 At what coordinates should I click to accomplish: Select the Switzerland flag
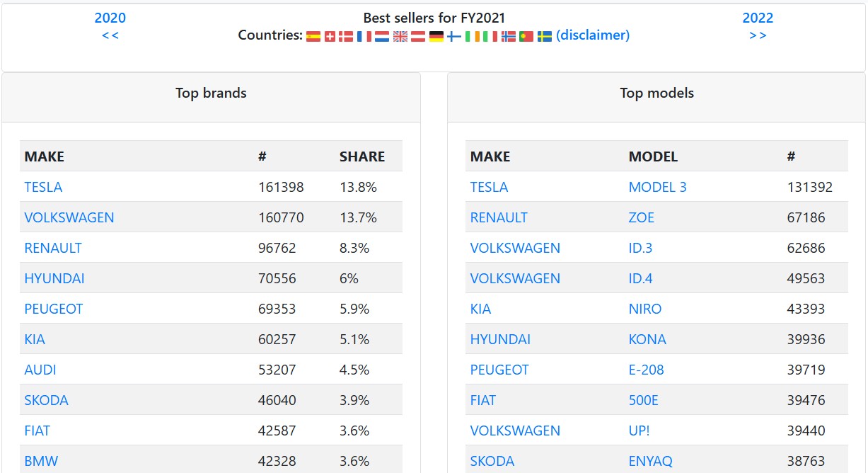[x=330, y=36]
